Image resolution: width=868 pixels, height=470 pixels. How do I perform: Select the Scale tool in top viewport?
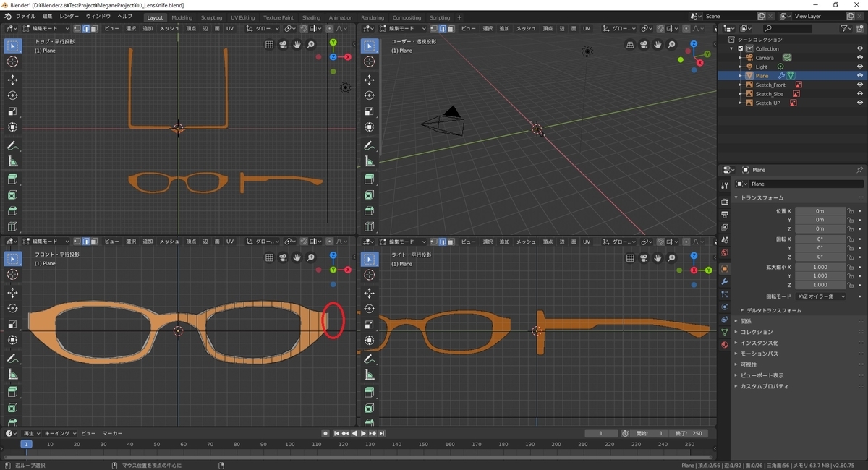click(13, 111)
